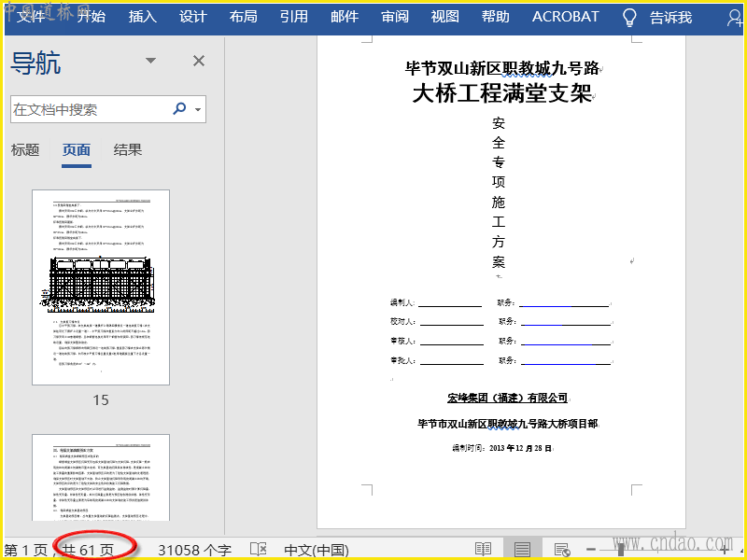Select the page 15 thumbnail
Screen dimensions: 747x560
[x=101, y=287]
